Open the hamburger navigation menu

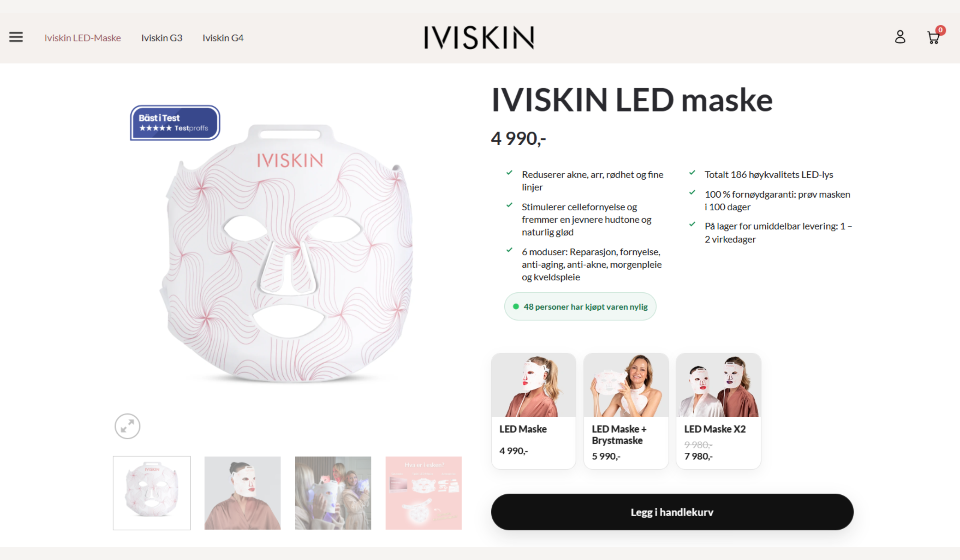16,37
